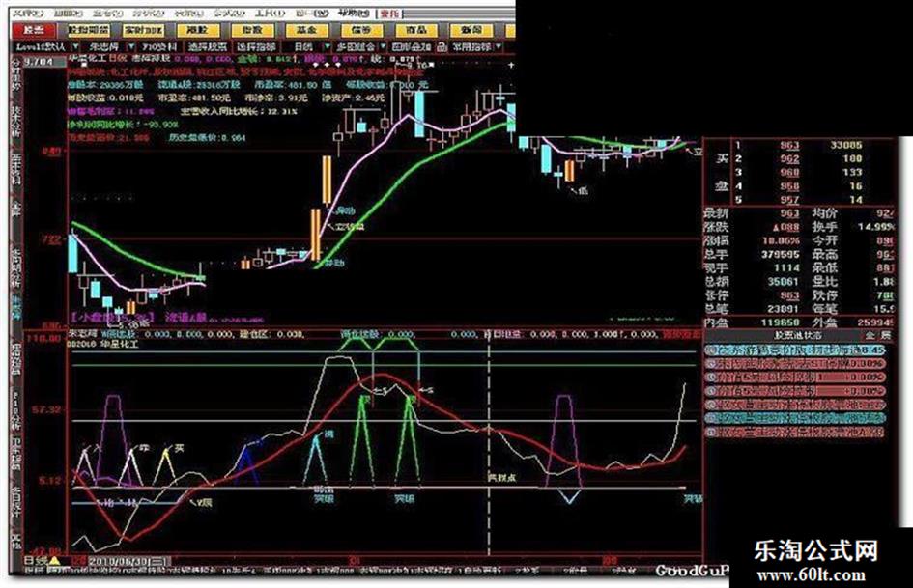Click the 118.00 indicator axis label
Screen dimensions: 913x588
[x=43, y=338]
